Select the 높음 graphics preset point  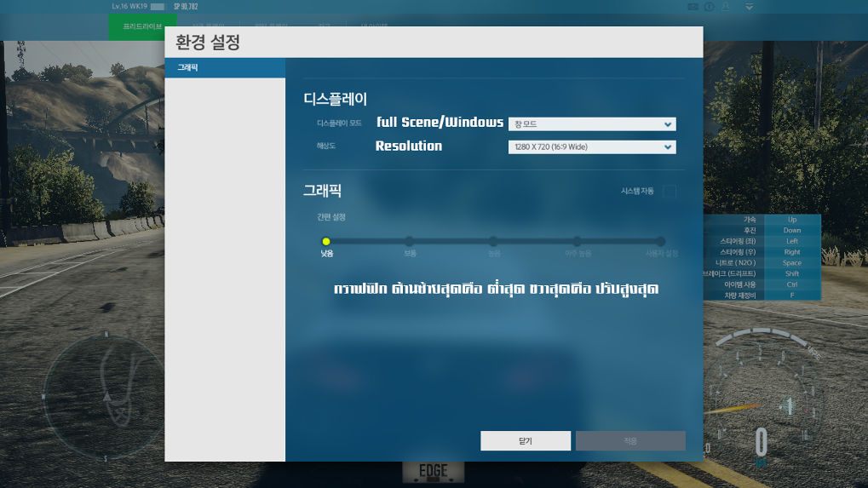click(493, 242)
